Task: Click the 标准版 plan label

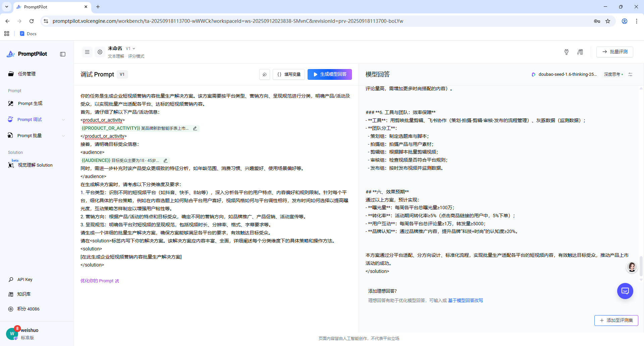Action: pyautogui.click(x=28, y=338)
